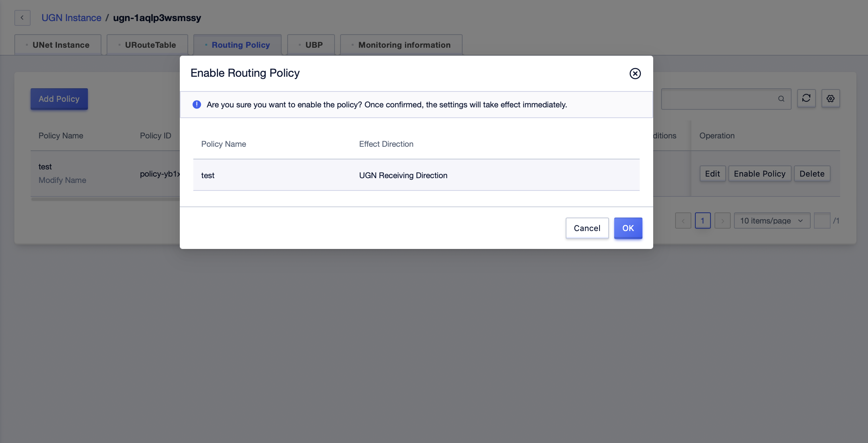Select page 1 in pagination
Screen dimensions: 868x443
(703, 221)
